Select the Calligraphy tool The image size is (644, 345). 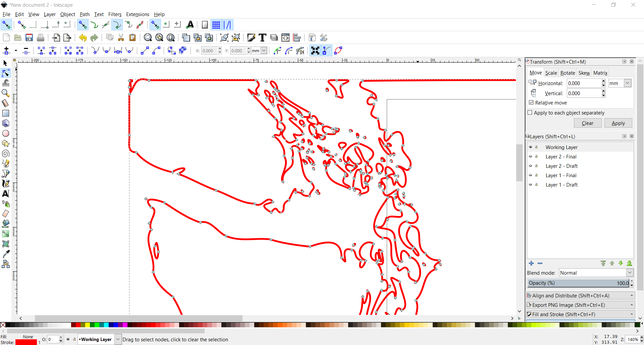5,184
